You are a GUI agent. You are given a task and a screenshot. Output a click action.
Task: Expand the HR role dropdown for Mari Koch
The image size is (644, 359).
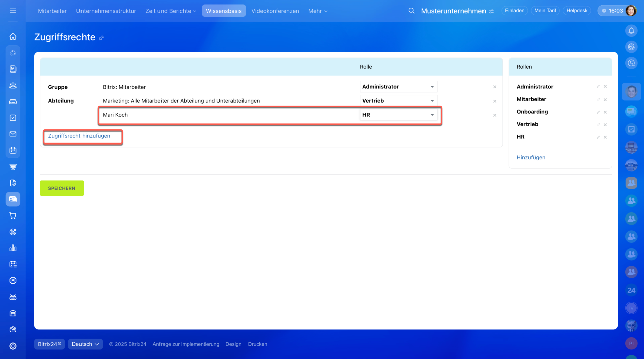coord(398,115)
